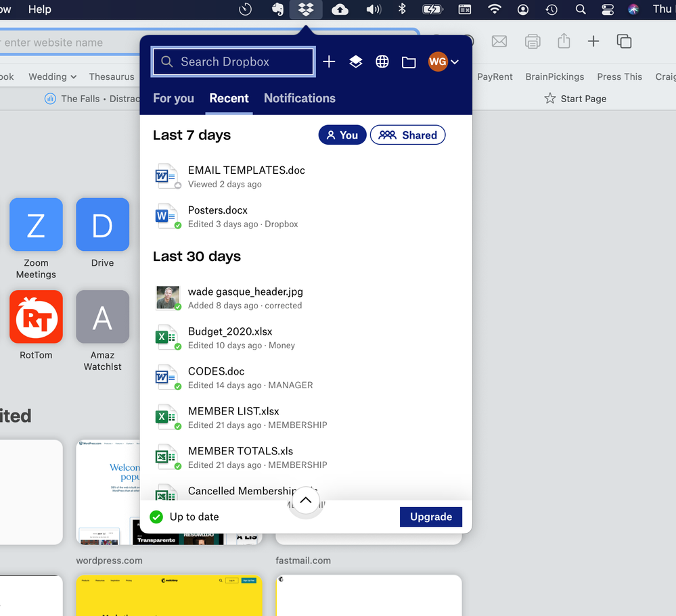
Task: Click the plus icon in Dropbox header
Action: click(329, 62)
